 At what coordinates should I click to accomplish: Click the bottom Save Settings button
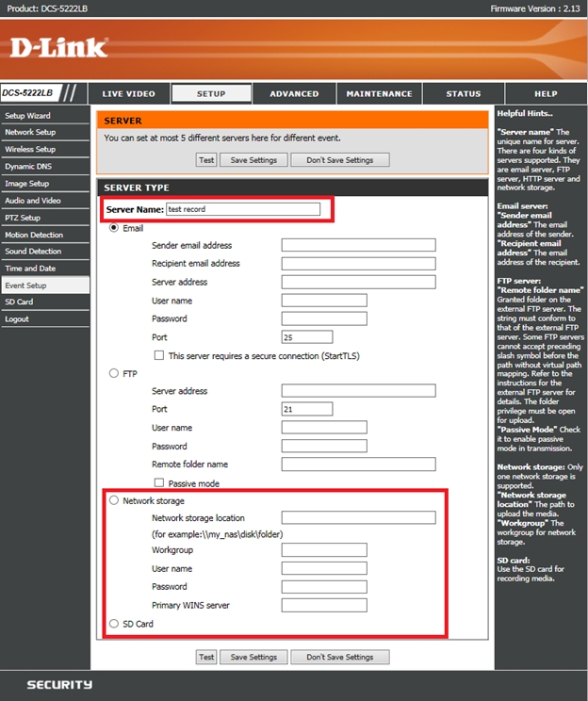coord(253,657)
